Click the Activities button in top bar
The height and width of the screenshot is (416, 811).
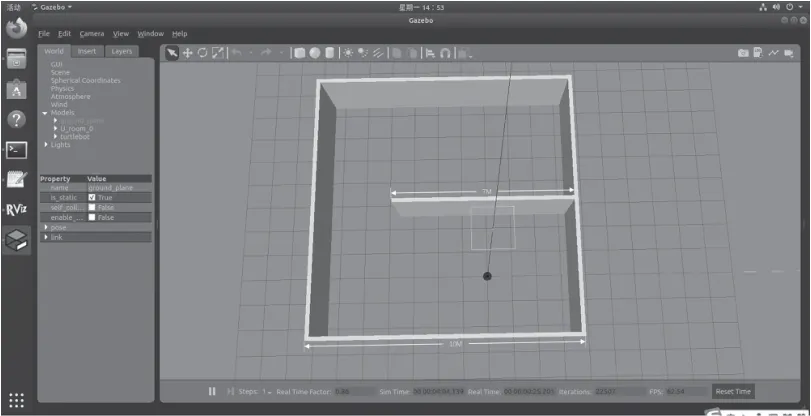(x=13, y=7)
